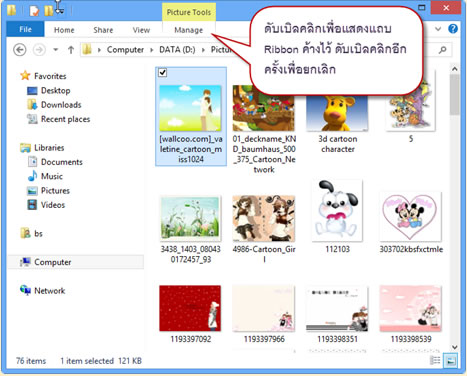Screen dimensions: 467x376
Task: Expand the chevron before Computer breadcrumb
Action: [x=99, y=50]
